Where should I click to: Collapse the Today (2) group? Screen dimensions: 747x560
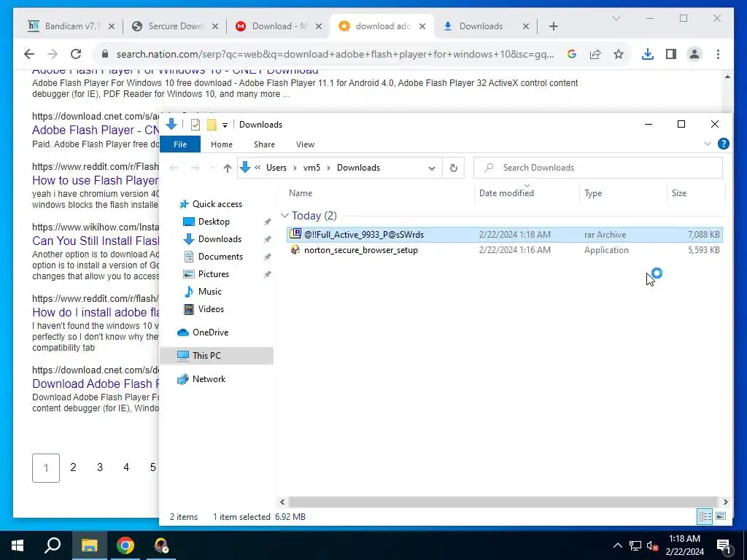coord(285,216)
